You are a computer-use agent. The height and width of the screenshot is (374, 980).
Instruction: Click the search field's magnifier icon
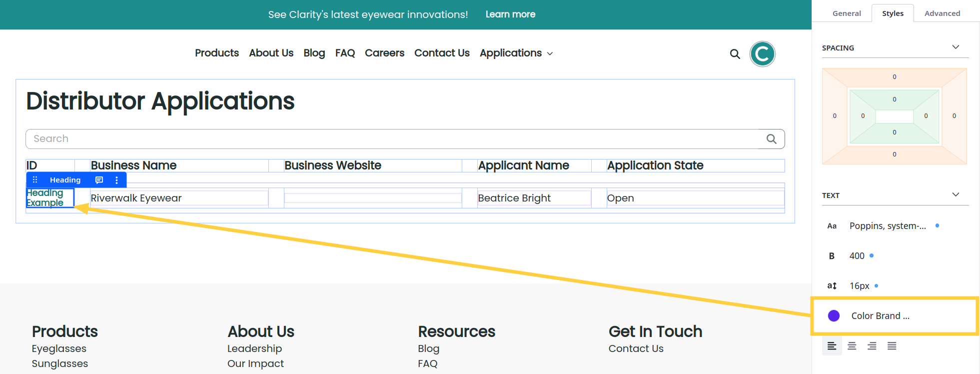pyautogui.click(x=772, y=139)
